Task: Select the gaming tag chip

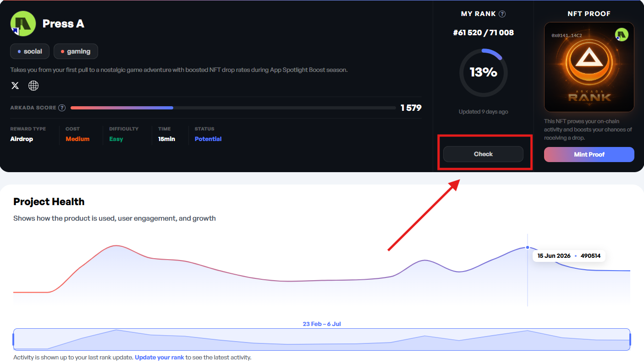Action: coord(76,51)
